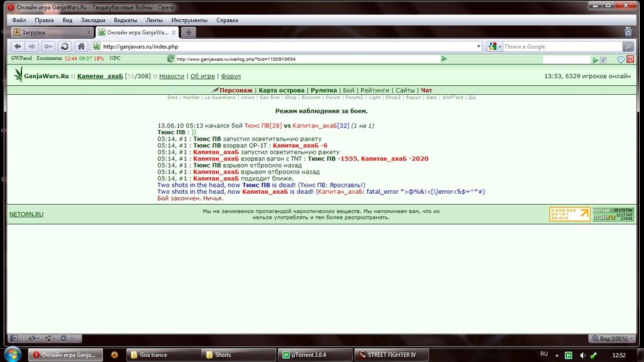The image size is (644, 362).
Task: Run search with the magnifier button
Action: tap(628, 46)
